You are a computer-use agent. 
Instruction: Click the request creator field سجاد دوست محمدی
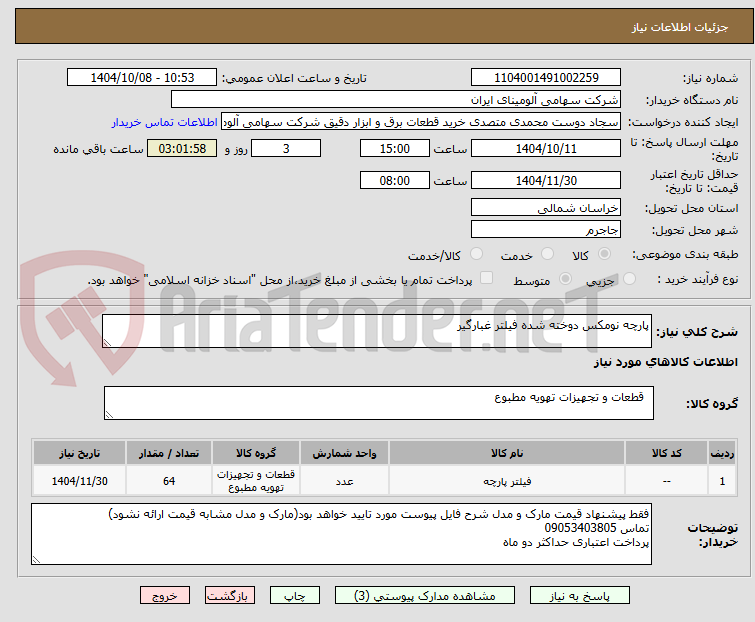click(421, 122)
